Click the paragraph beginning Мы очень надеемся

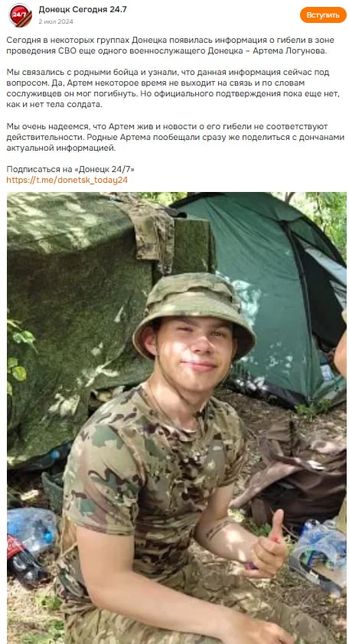[x=175, y=137]
